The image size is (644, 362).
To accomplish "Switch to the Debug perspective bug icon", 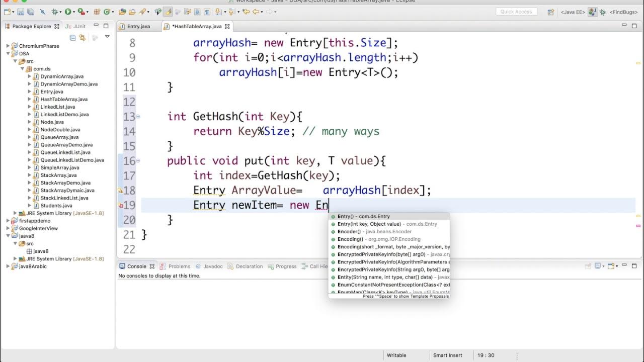I will (603, 12).
